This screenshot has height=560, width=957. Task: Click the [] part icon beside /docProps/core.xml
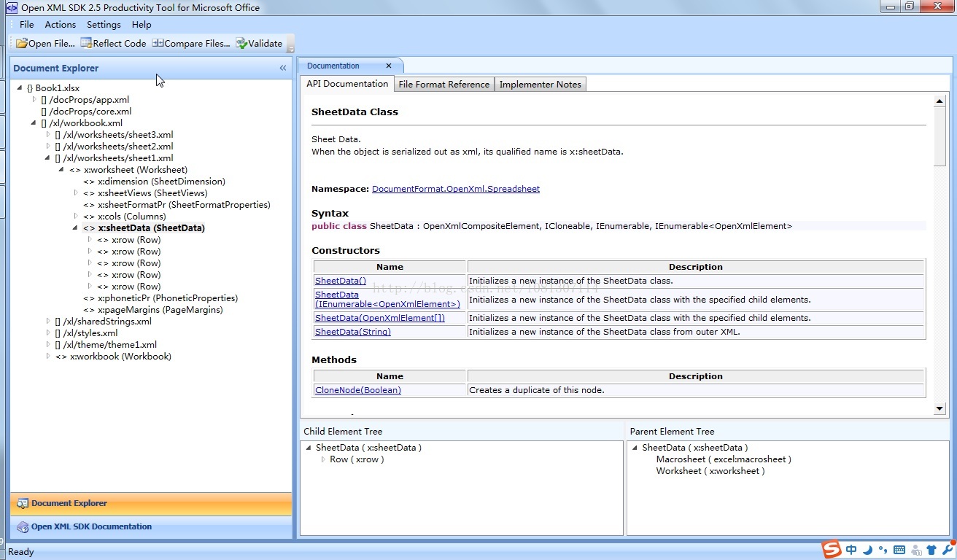point(44,112)
